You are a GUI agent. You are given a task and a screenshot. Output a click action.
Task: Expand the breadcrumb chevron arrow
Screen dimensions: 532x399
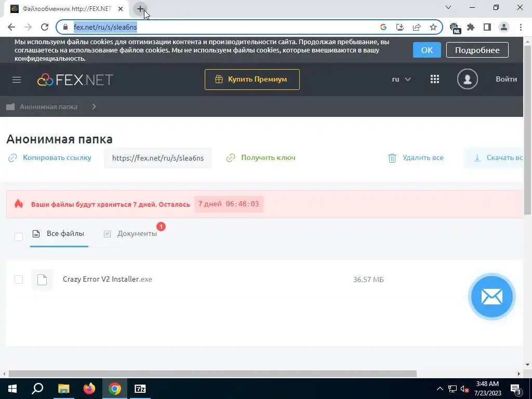[x=94, y=107]
